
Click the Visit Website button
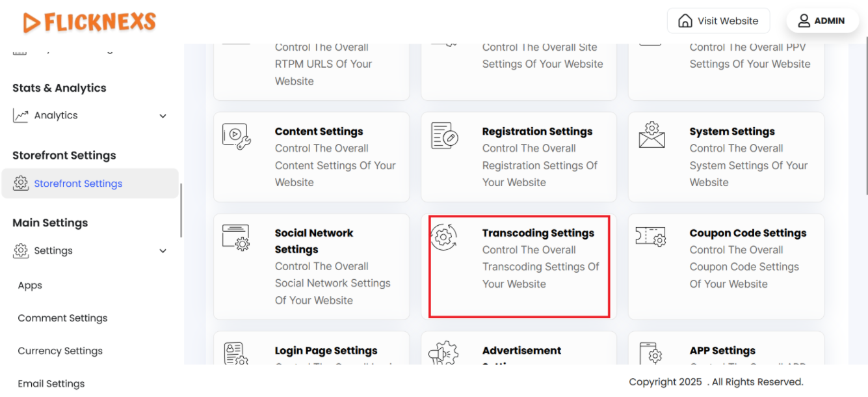point(718,21)
